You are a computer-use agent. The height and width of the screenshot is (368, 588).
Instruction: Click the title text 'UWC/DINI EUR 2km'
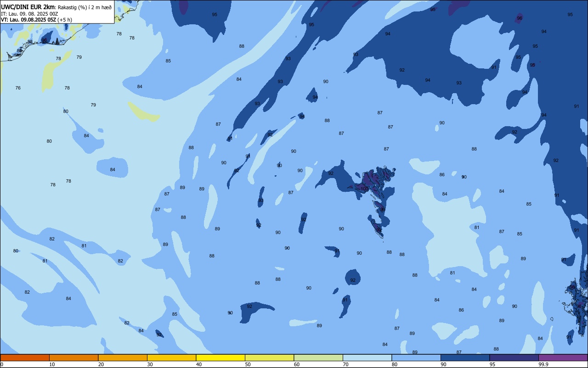click(x=28, y=7)
